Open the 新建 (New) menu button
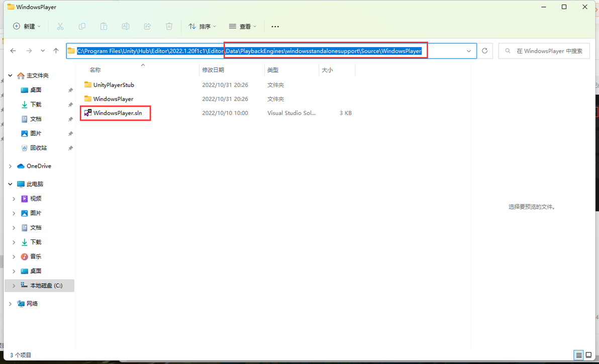The height and width of the screenshot is (364, 599). tap(27, 26)
